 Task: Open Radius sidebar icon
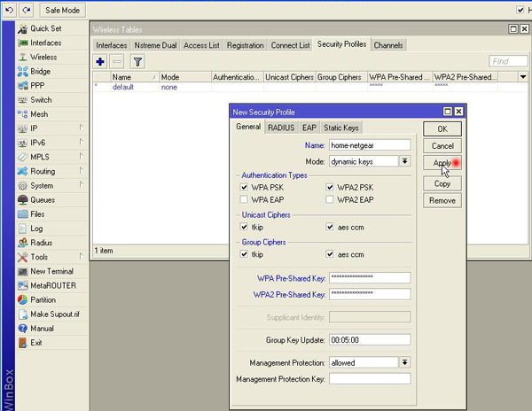click(23, 243)
